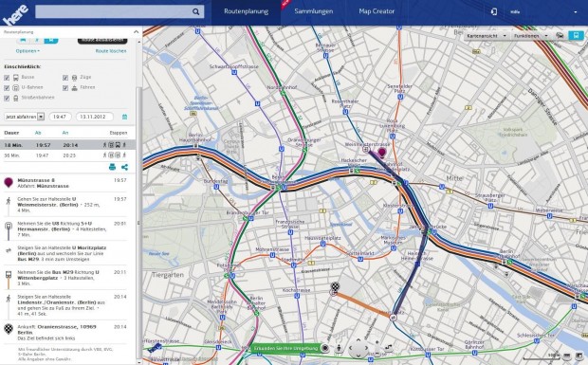
Task: Click the fullscreen map icon at bottom right
Action: click(579, 356)
